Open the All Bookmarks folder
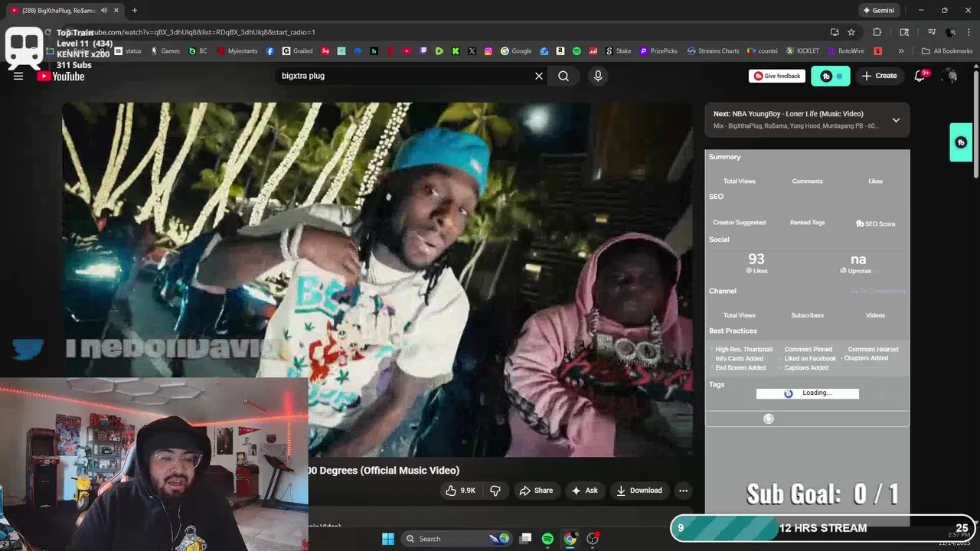The height and width of the screenshot is (551, 980). [x=947, y=51]
